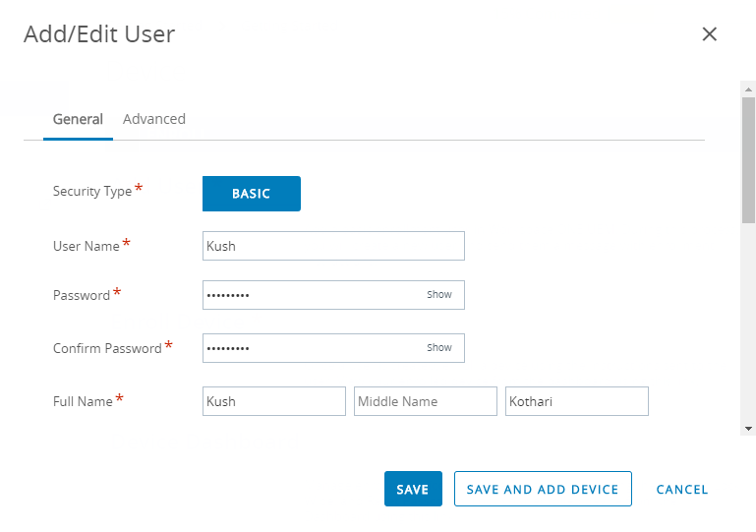This screenshot has width=756, height=532.
Task: Select the first name field containing Kush
Action: point(274,401)
